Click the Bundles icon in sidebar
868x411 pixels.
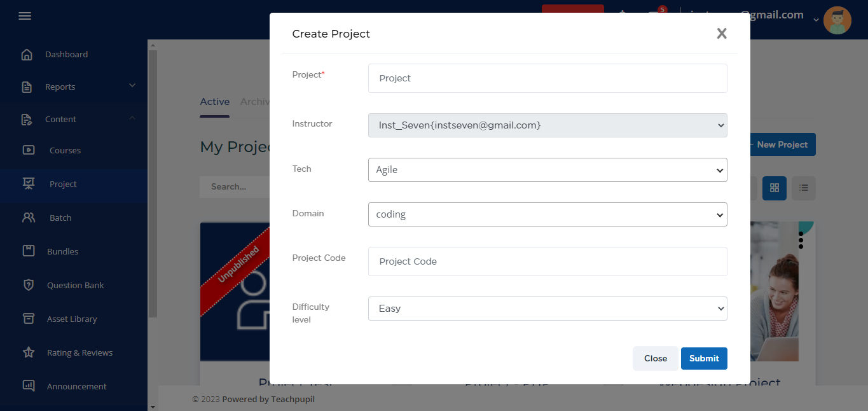pyautogui.click(x=29, y=251)
